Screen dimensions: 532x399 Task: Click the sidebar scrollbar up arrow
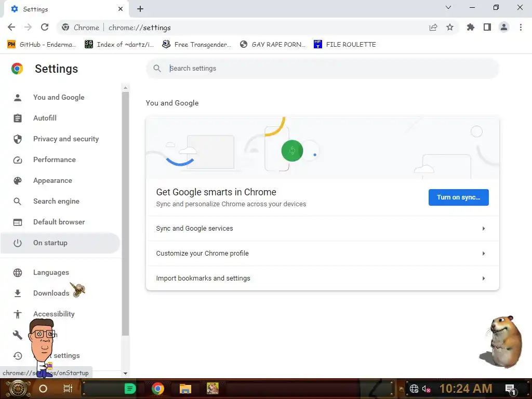click(126, 88)
